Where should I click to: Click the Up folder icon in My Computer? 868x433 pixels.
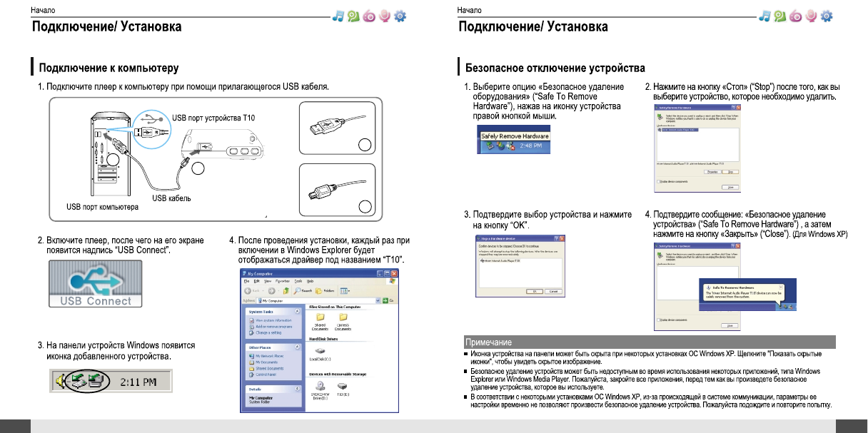point(286,291)
